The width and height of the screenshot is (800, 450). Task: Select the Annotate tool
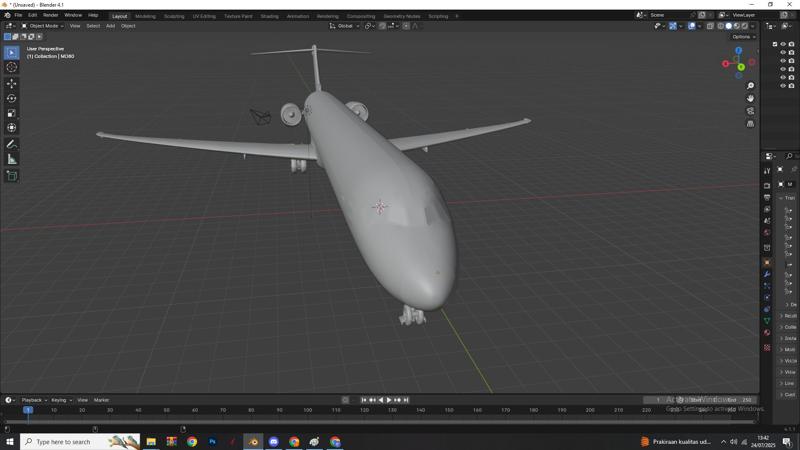(x=12, y=144)
